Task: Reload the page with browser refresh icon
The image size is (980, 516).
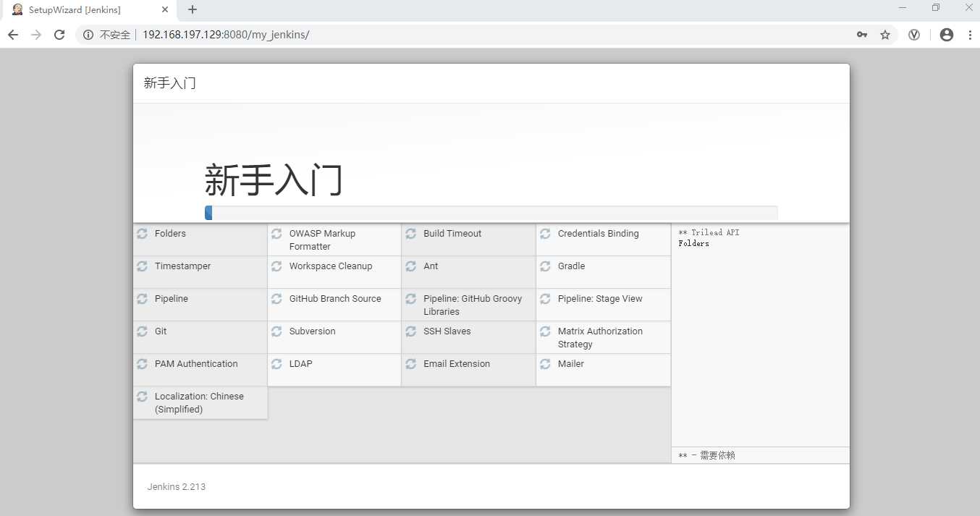Action: click(59, 35)
